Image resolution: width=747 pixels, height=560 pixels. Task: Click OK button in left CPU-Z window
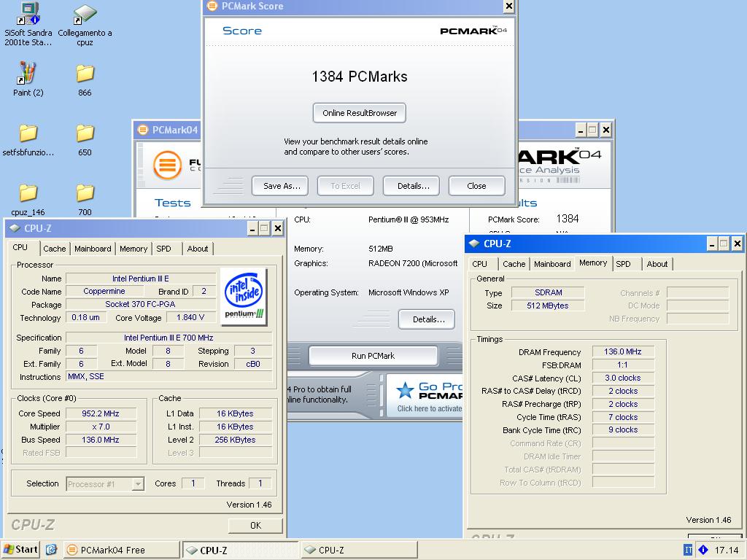(255, 525)
